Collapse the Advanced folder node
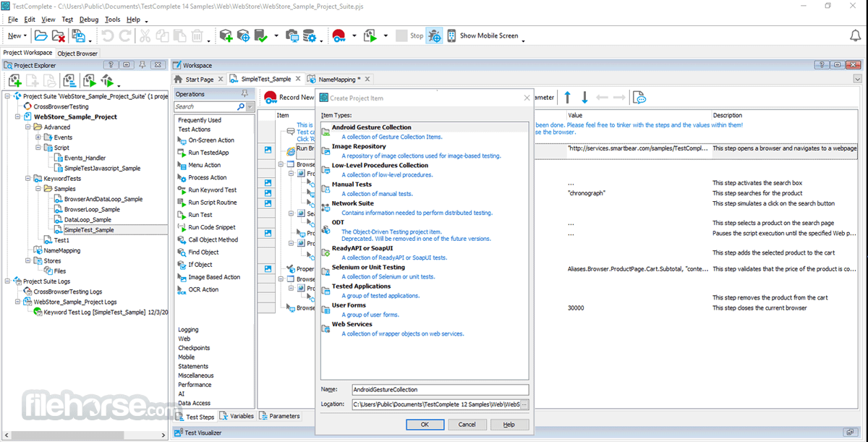The width and height of the screenshot is (868, 442). [28, 127]
